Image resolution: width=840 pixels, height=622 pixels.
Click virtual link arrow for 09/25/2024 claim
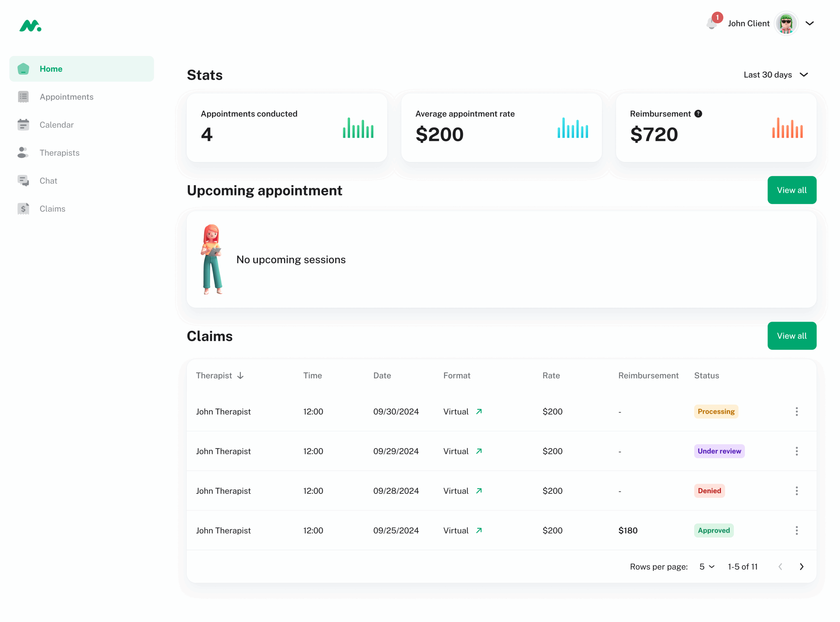tap(479, 531)
